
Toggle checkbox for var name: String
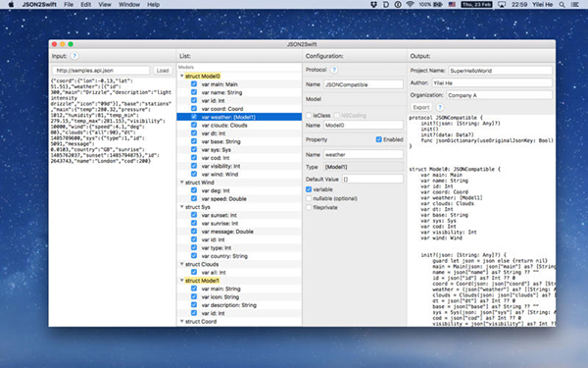194,92
